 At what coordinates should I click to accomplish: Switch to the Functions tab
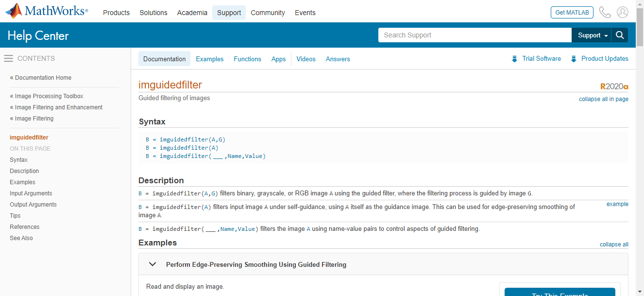coord(247,59)
